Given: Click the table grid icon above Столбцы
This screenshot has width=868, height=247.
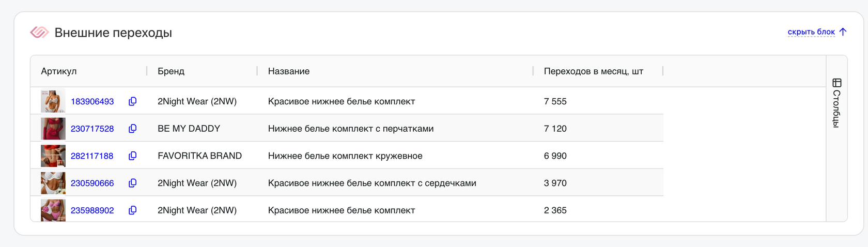Looking at the screenshot, I should [837, 83].
